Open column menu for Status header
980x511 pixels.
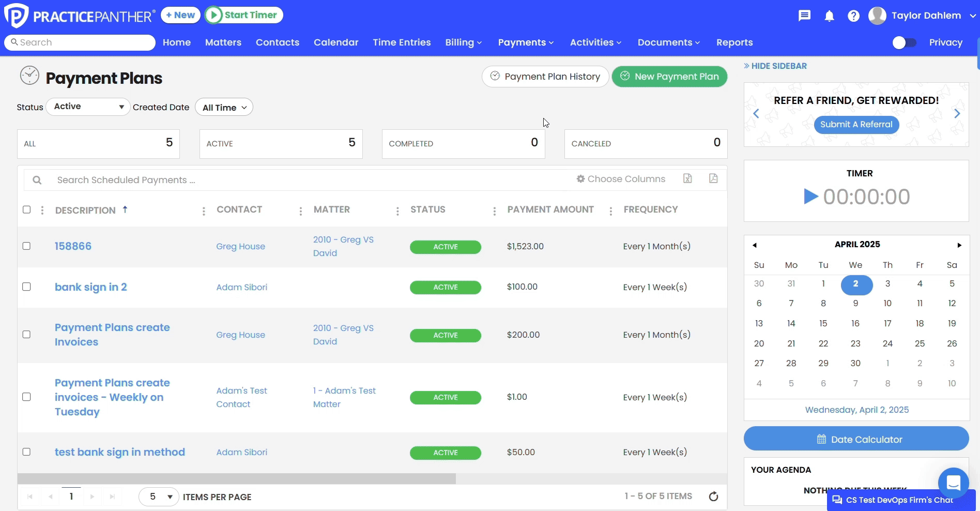pyautogui.click(x=494, y=211)
